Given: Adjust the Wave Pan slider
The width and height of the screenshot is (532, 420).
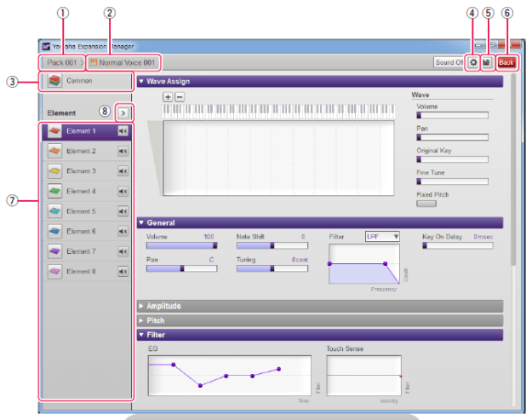Looking at the screenshot, I should (x=453, y=137).
